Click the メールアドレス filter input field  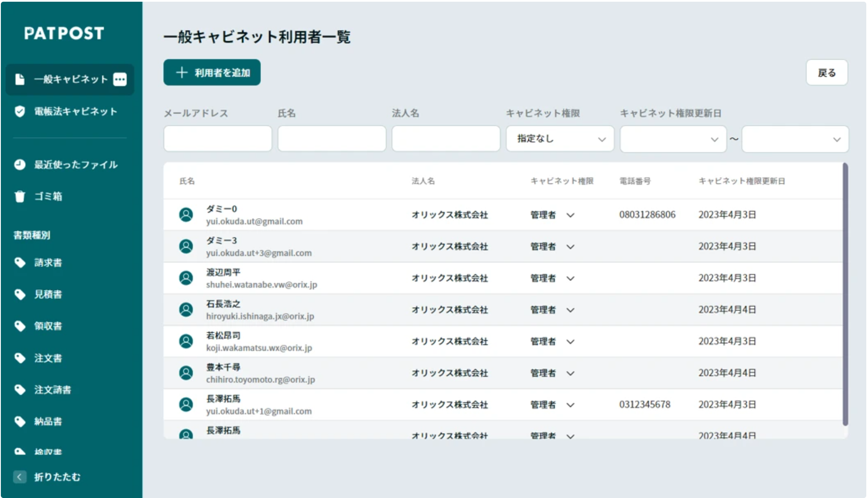(218, 139)
